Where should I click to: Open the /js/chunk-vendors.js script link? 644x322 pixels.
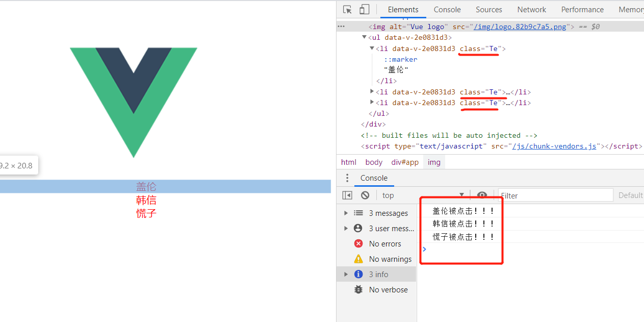click(x=554, y=146)
